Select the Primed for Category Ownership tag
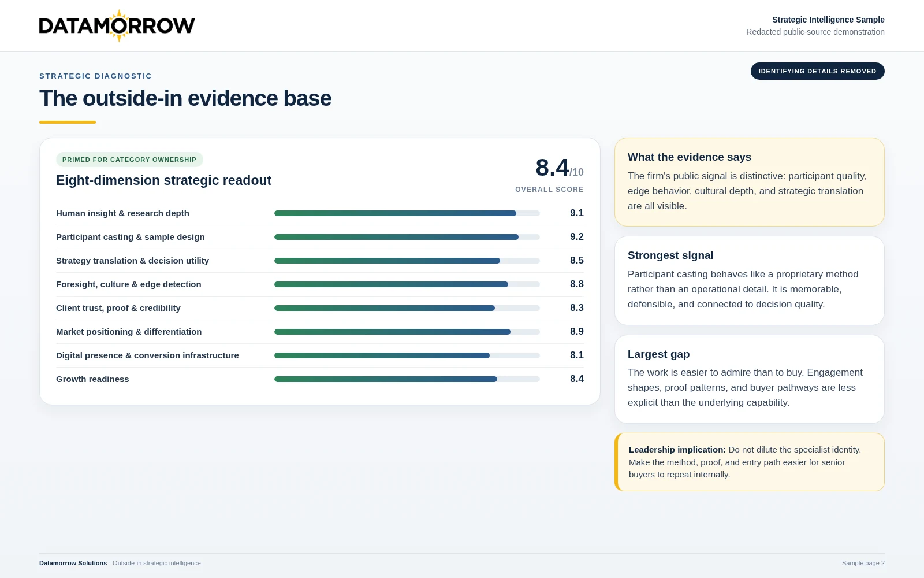This screenshot has width=924, height=578. coord(129,160)
